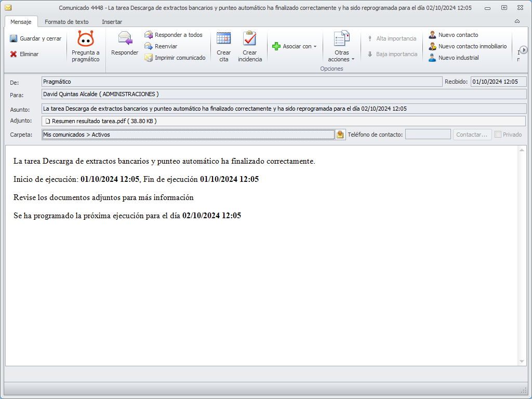Click the Crear cita calendar icon
532x399 pixels.
(x=223, y=38)
